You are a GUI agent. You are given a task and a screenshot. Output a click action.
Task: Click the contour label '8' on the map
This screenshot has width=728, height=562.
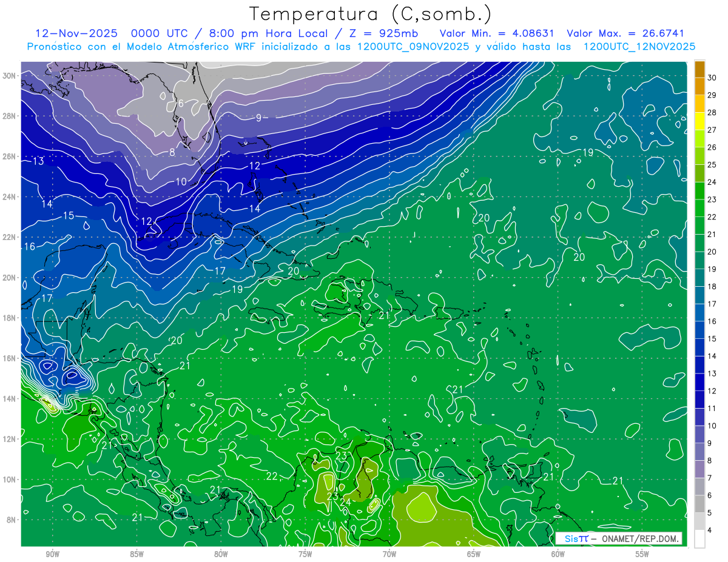pos(172,153)
